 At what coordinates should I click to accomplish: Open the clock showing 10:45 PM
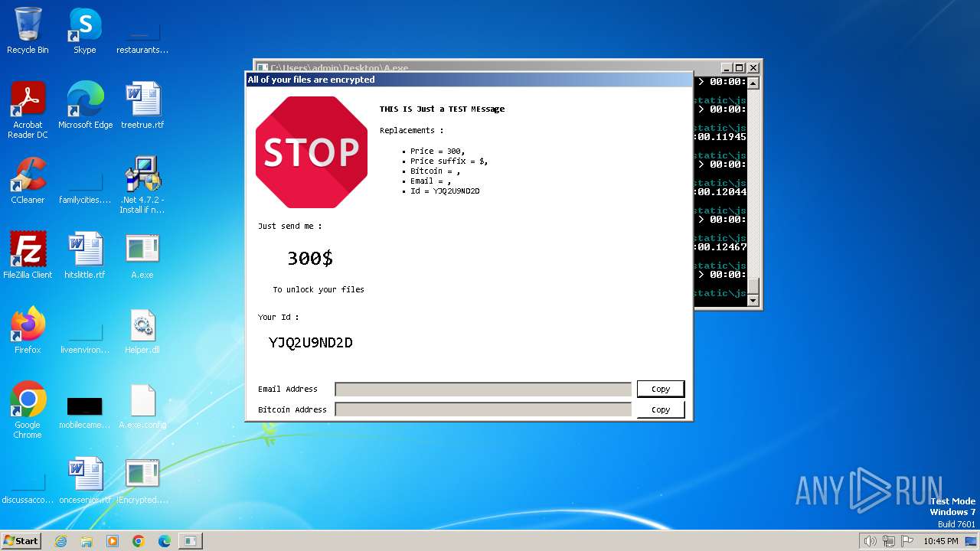[x=941, y=541]
